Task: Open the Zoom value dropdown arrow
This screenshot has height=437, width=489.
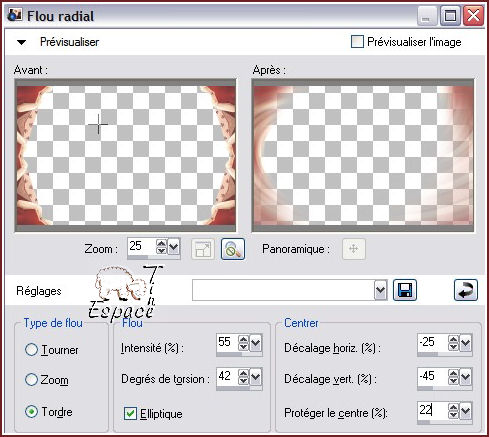Action: [174, 247]
